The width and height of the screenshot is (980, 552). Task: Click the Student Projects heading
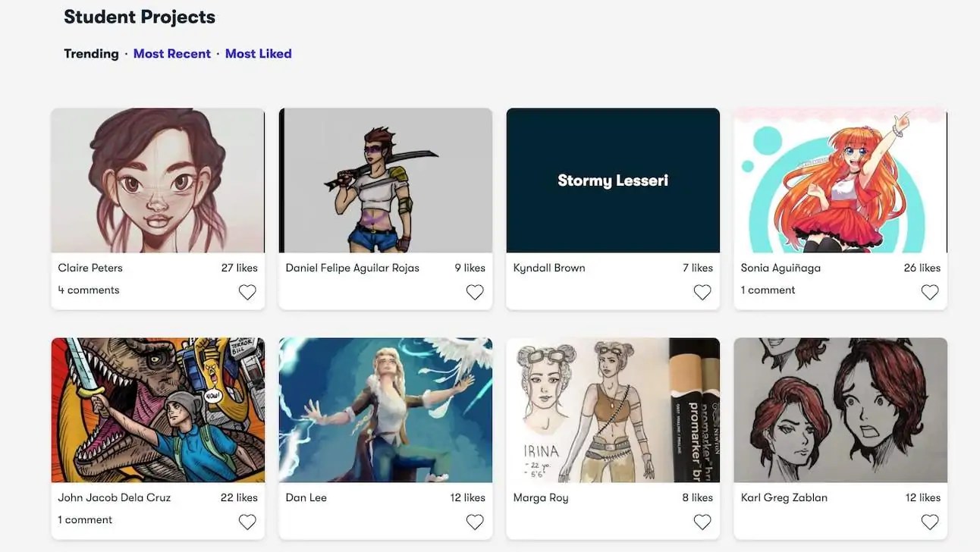tap(140, 15)
